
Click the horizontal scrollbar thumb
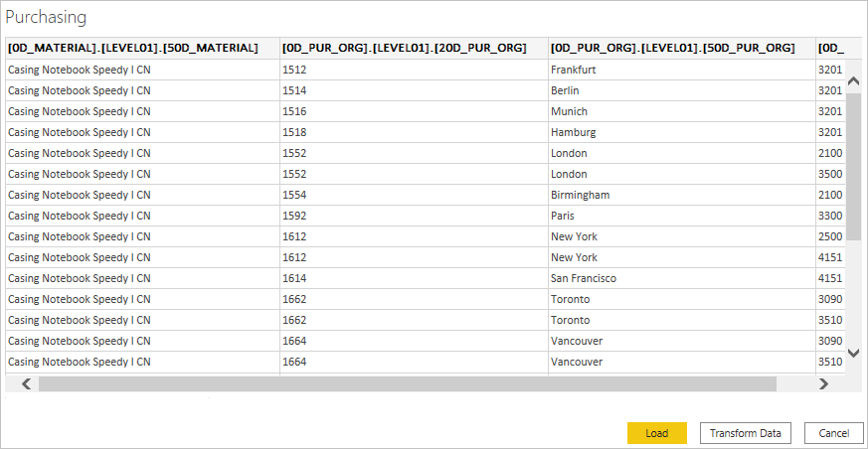[407, 383]
